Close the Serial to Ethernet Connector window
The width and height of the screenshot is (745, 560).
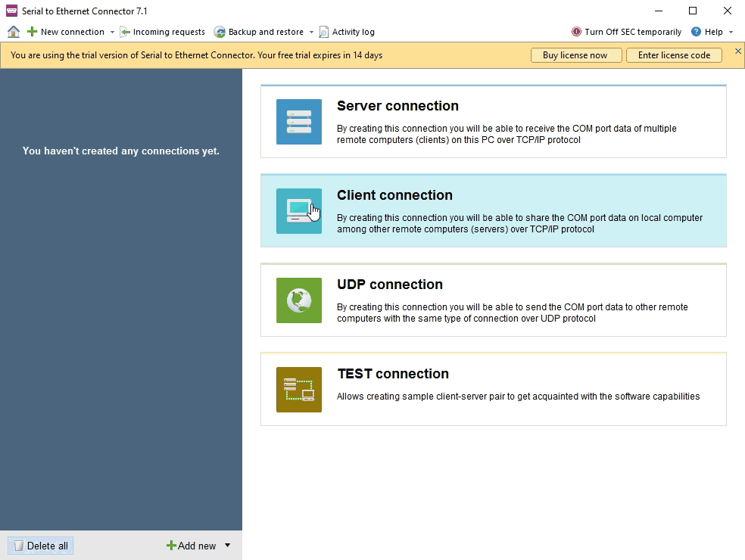[x=728, y=11]
